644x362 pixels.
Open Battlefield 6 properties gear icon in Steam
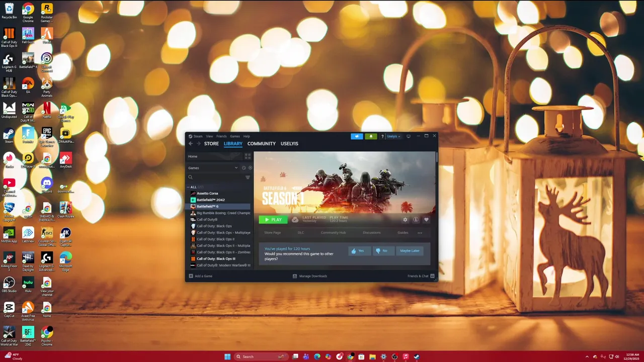(x=405, y=220)
